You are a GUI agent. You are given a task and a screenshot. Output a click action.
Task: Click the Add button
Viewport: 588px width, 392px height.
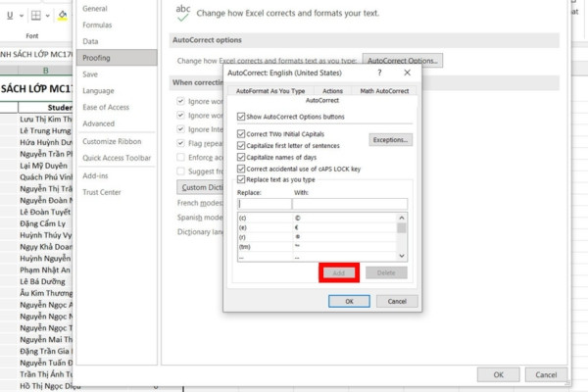[x=339, y=272]
